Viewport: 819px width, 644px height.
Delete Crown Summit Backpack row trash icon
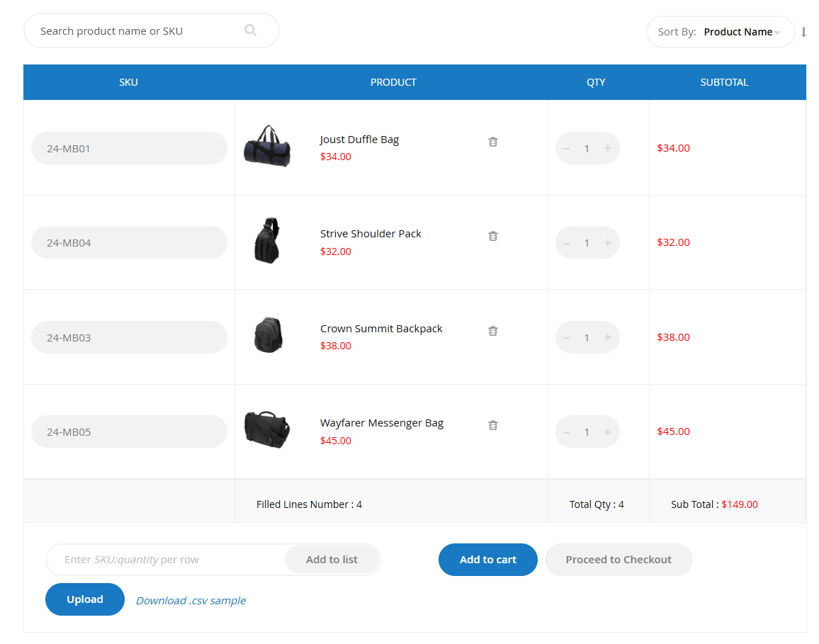click(492, 331)
